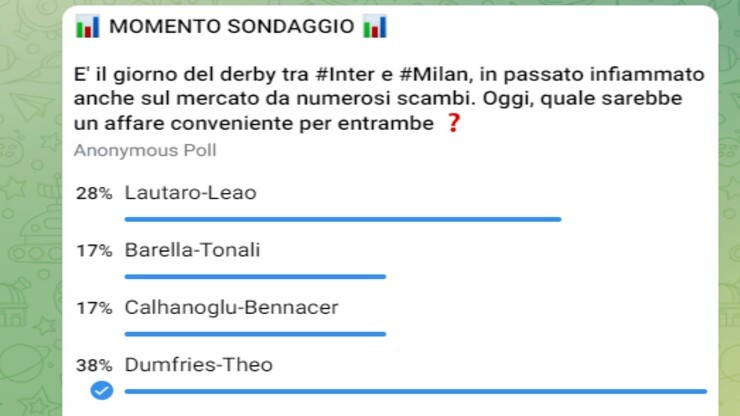This screenshot has height=416, width=740.
Task: Click the Anonymous Poll label
Action: click(x=145, y=151)
